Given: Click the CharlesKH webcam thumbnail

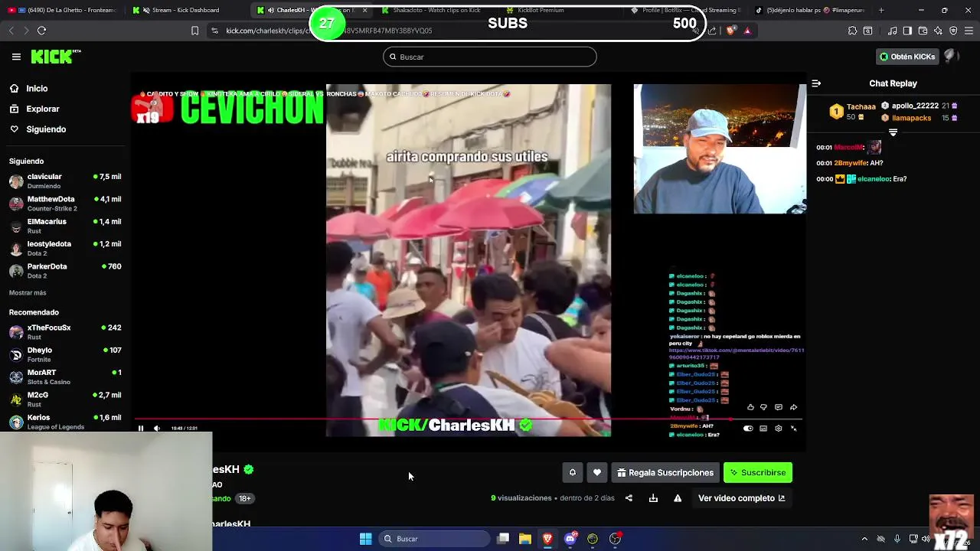Looking at the screenshot, I should tap(720, 148).
